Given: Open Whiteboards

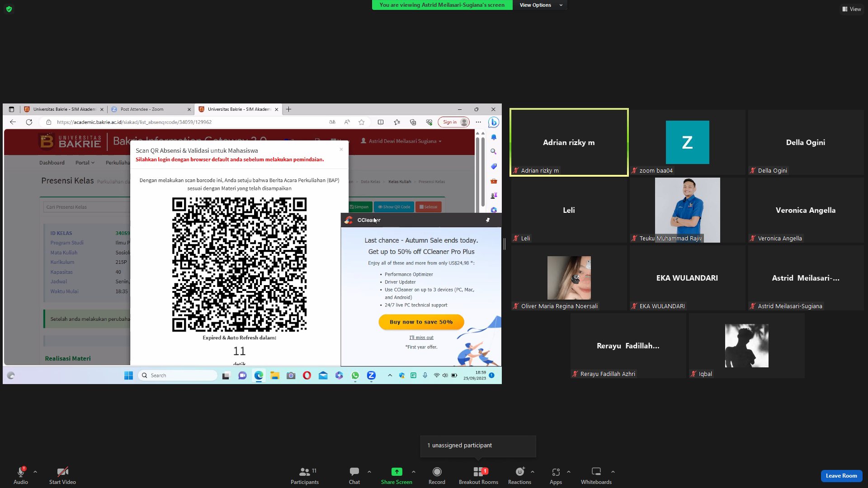Looking at the screenshot, I should 596,475.
